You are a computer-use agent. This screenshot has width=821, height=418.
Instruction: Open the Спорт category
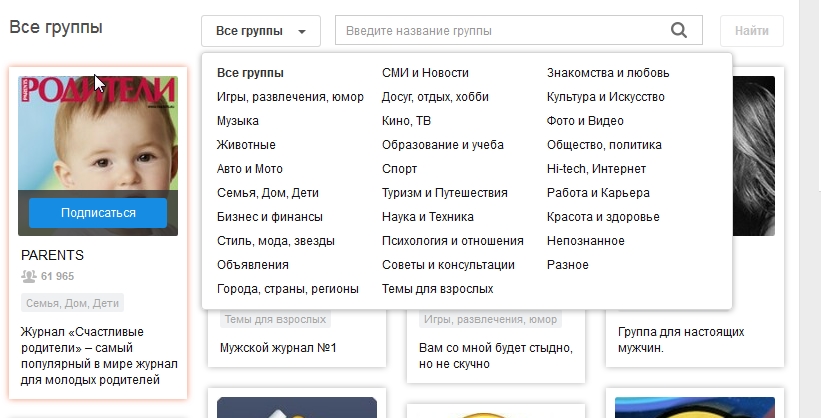pyautogui.click(x=400, y=169)
